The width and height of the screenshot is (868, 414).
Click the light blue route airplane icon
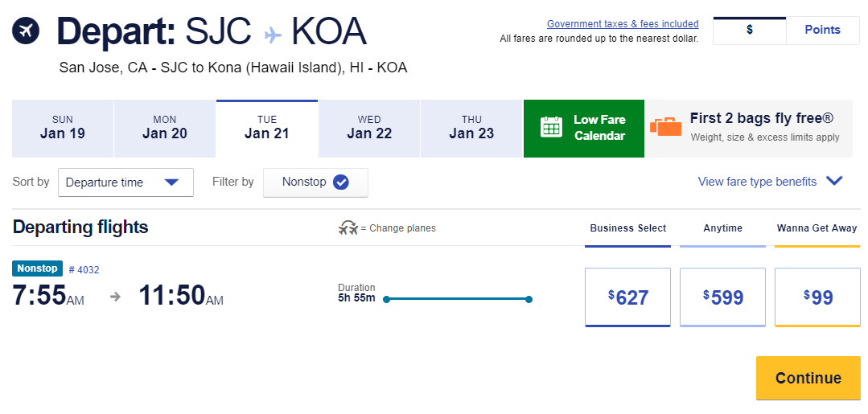(x=273, y=34)
